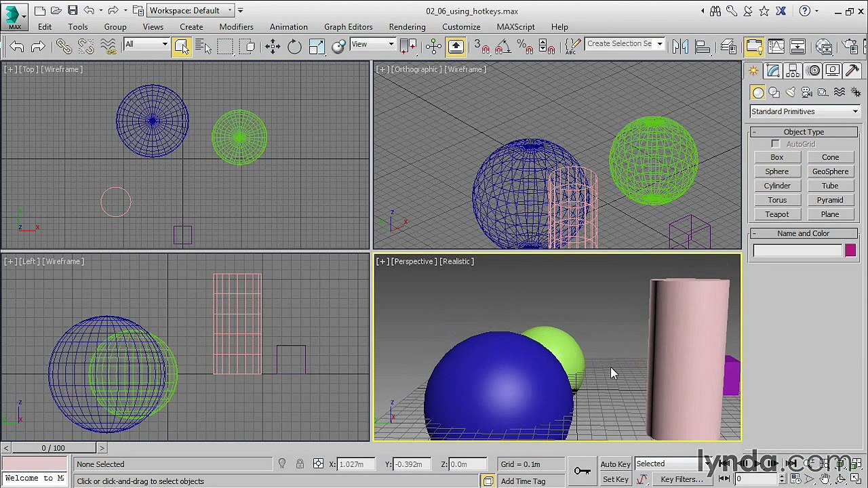The width and height of the screenshot is (868, 488).
Task: Click the Bind to Space Warp icon
Action: [x=108, y=46]
